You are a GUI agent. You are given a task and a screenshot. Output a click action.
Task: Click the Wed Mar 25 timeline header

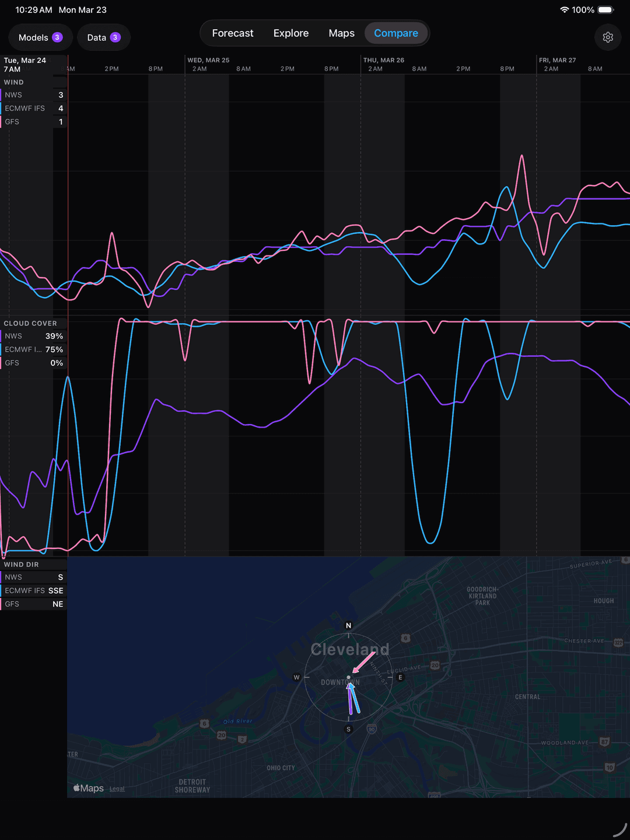click(x=208, y=60)
